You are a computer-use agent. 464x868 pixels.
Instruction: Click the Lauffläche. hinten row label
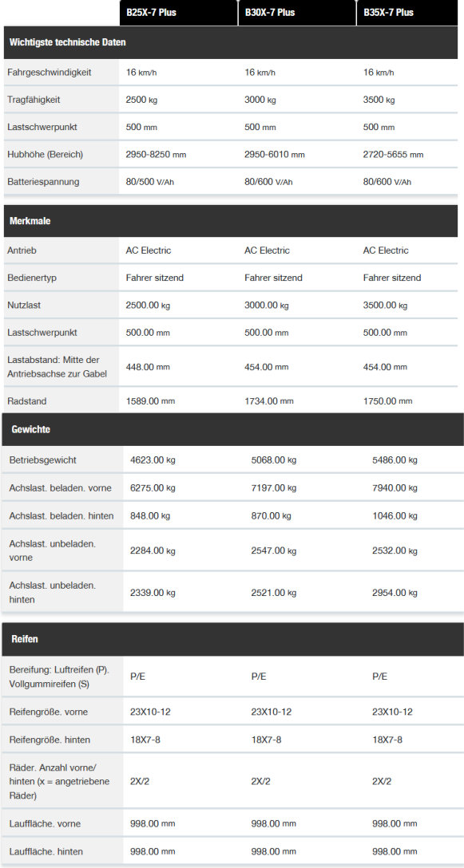coord(45,851)
